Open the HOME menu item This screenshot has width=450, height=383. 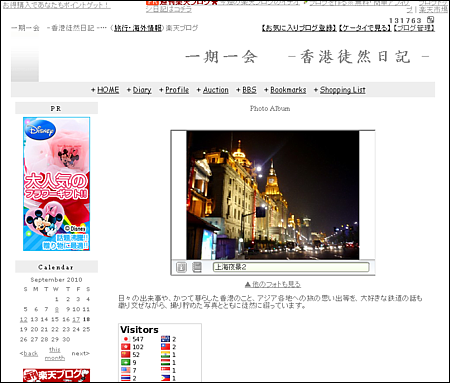tap(108, 90)
